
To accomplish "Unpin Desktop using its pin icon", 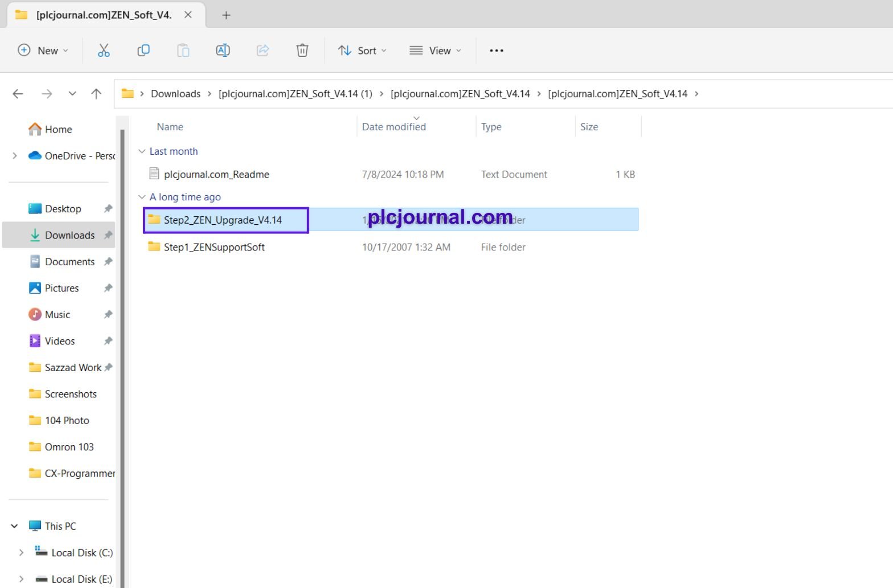I will [108, 209].
